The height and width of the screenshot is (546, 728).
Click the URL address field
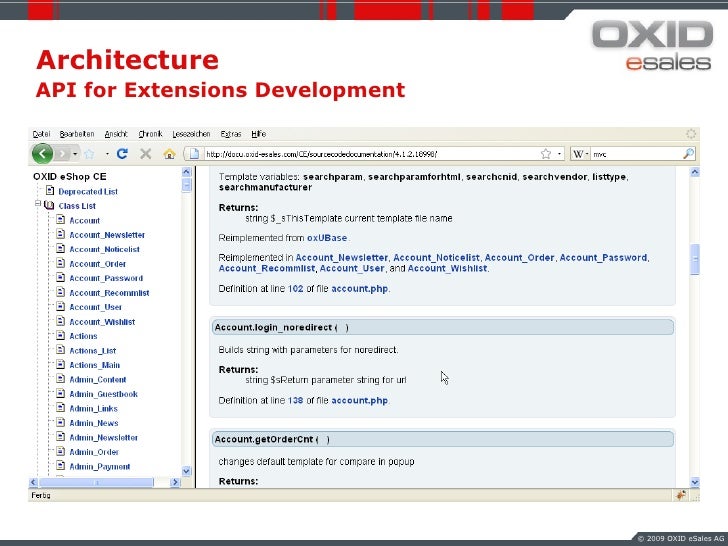(370, 154)
